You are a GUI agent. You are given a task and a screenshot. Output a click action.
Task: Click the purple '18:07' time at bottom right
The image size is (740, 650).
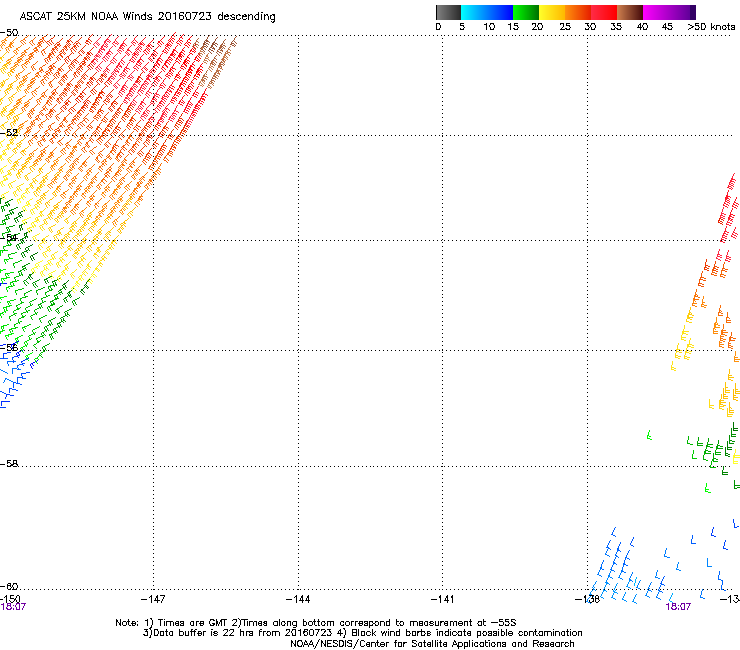(678, 607)
